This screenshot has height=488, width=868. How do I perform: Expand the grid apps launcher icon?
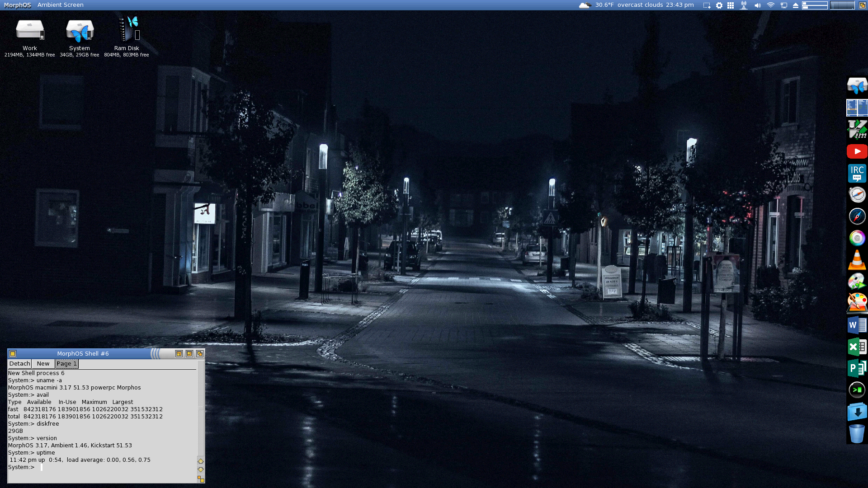[731, 5]
